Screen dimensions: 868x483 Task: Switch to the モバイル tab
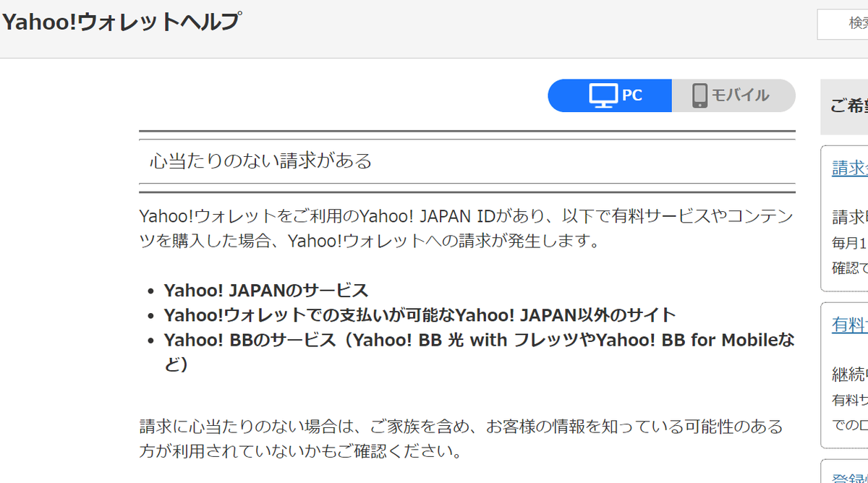733,95
